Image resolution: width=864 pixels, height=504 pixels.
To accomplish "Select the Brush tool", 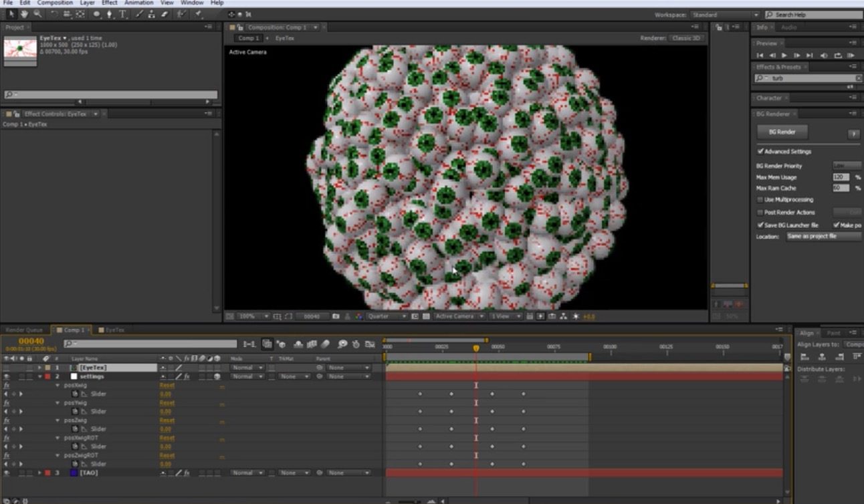I will point(140,14).
